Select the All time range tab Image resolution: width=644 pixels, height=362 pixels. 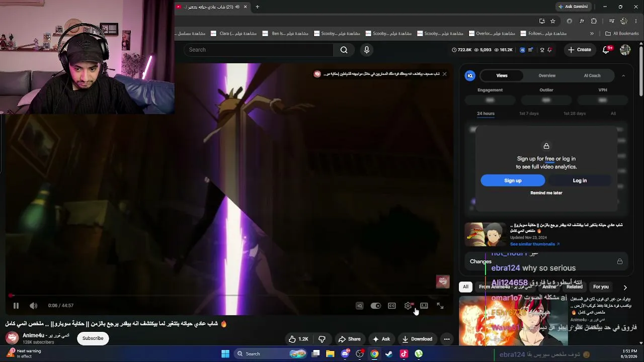613,114
